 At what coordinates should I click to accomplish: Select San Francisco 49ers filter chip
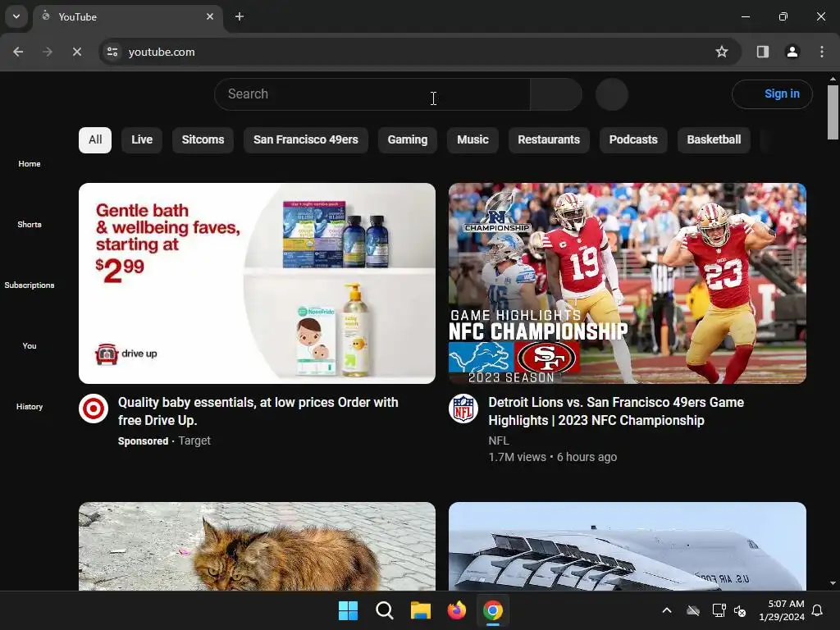coord(306,139)
